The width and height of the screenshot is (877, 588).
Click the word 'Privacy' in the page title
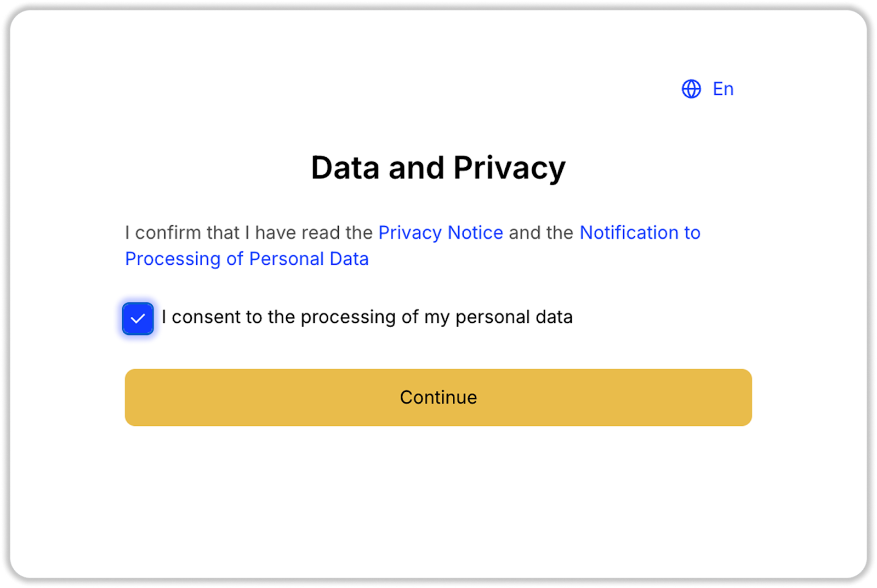coord(509,168)
